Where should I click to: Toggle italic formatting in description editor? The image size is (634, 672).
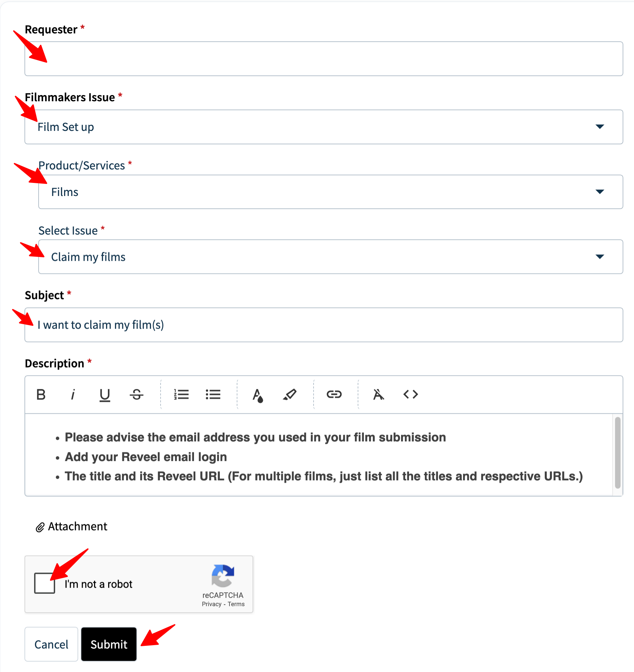[73, 394]
